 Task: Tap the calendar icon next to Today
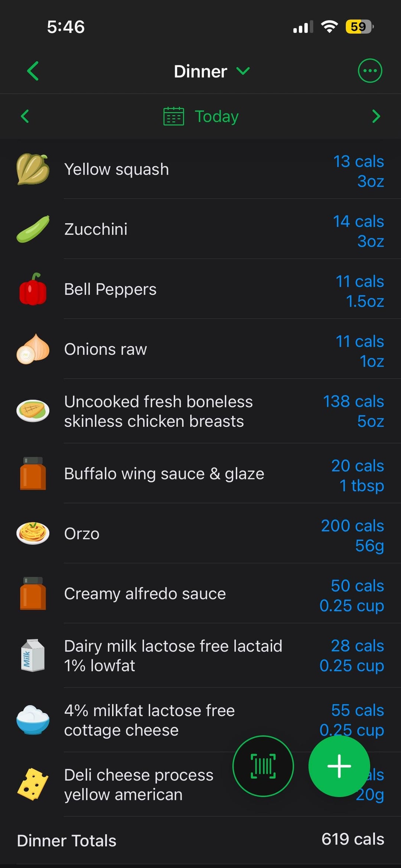[174, 116]
